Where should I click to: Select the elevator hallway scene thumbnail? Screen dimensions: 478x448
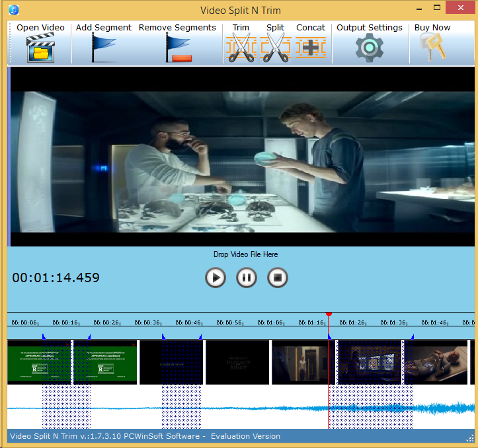pyautogui.click(x=303, y=362)
